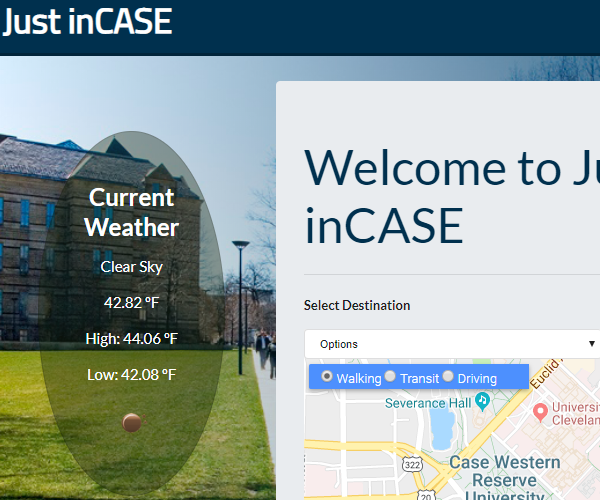Click the Severance Hall map label

(429, 403)
